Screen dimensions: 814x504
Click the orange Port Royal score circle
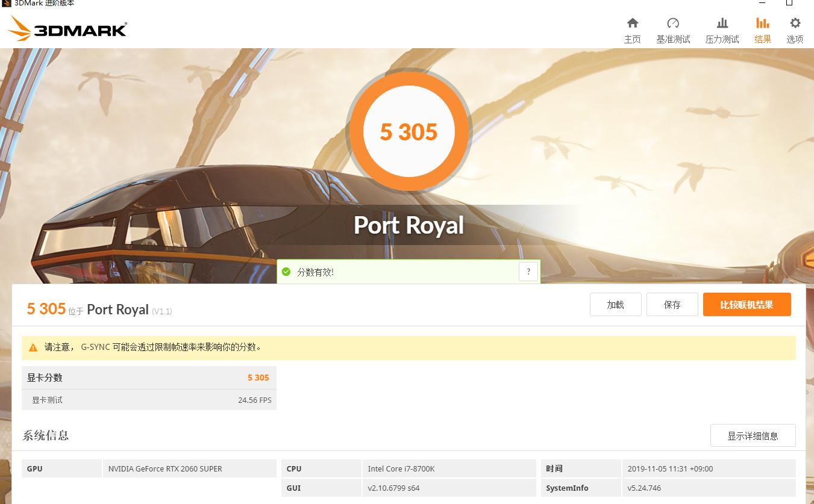coord(409,131)
